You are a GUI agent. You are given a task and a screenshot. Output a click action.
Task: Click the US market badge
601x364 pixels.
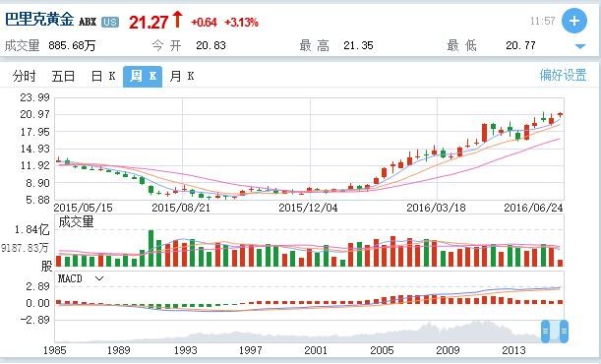tap(110, 23)
